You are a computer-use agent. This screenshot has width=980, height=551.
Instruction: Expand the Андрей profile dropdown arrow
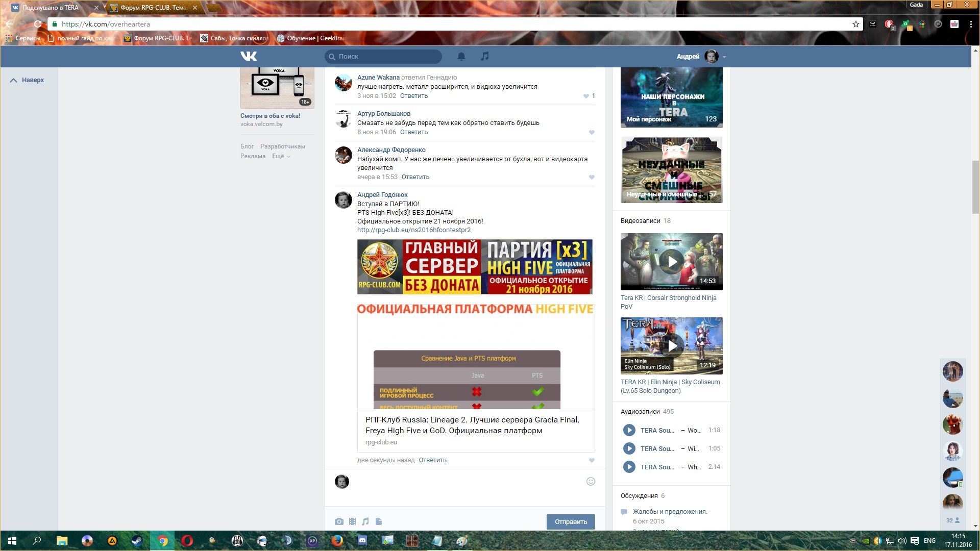pyautogui.click(x=724, y=57)
